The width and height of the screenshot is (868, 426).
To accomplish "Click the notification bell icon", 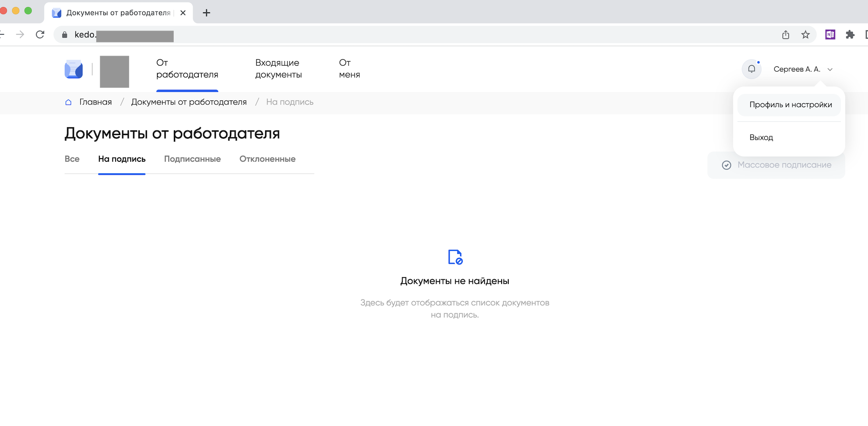I will [x=751, y=69].
